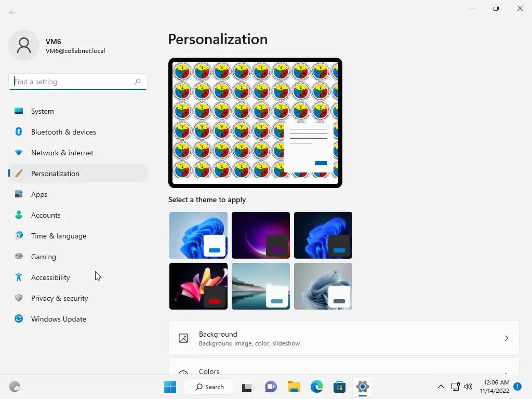532x399 pixels.
Task: Open the Time & language page
Action: (78, 235)
